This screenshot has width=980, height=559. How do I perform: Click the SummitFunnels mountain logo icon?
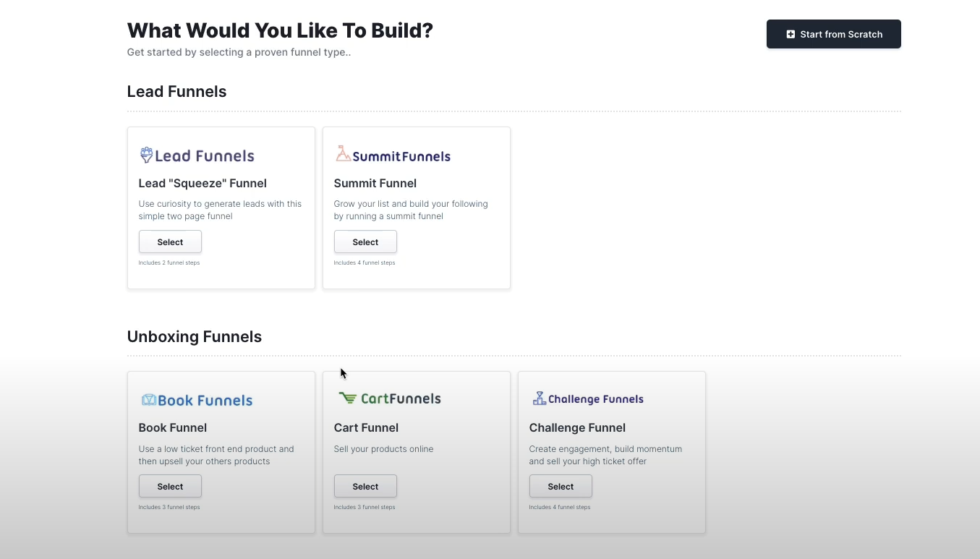point(342,153)
